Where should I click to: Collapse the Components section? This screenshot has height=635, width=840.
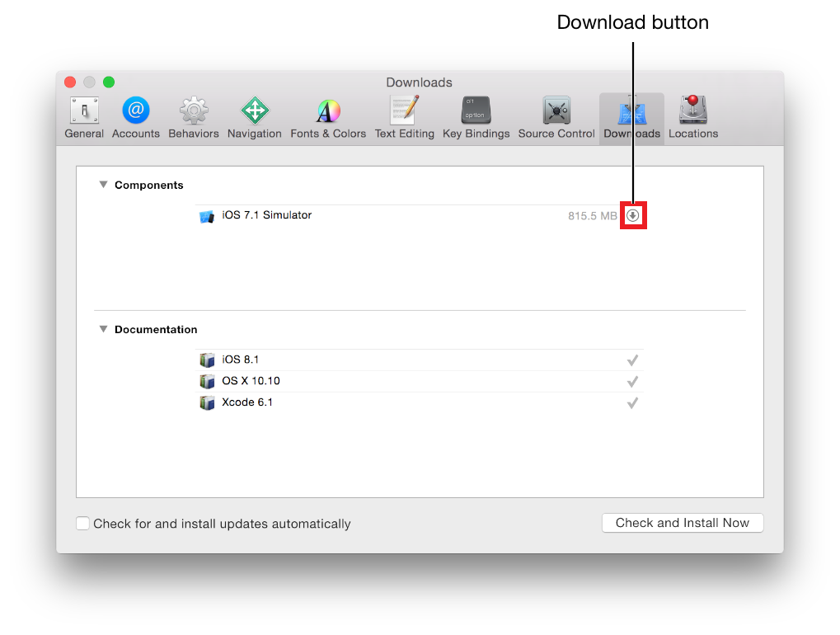[103, 185]
